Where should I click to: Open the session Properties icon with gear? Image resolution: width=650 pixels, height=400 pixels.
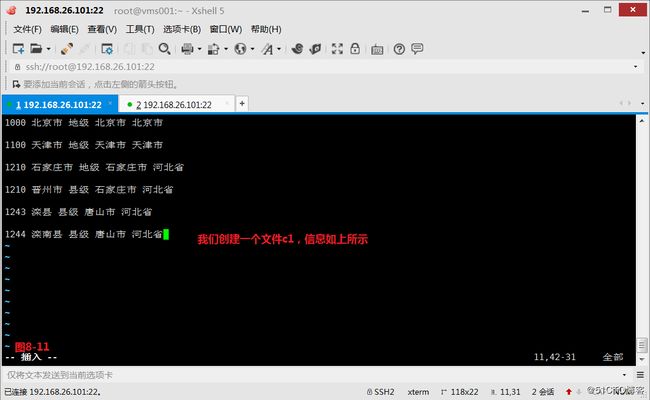pyautogui.click(x=107, y=49)
